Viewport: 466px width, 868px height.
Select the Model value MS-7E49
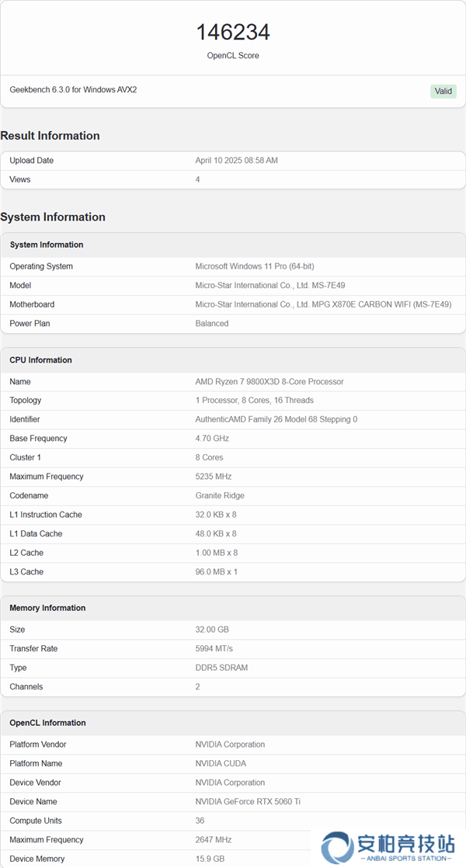coord(270,285)
